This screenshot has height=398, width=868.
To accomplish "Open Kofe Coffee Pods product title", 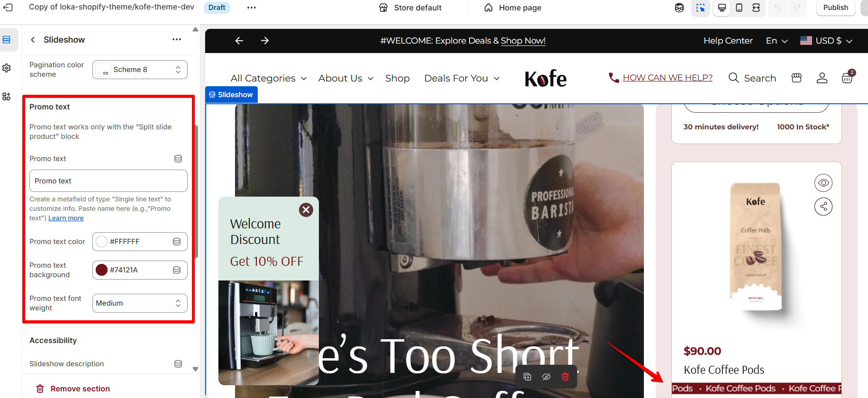I will 724,370.
